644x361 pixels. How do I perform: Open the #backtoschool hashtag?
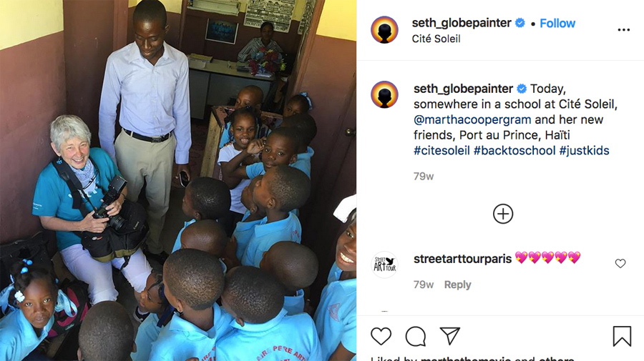[514, 151]
